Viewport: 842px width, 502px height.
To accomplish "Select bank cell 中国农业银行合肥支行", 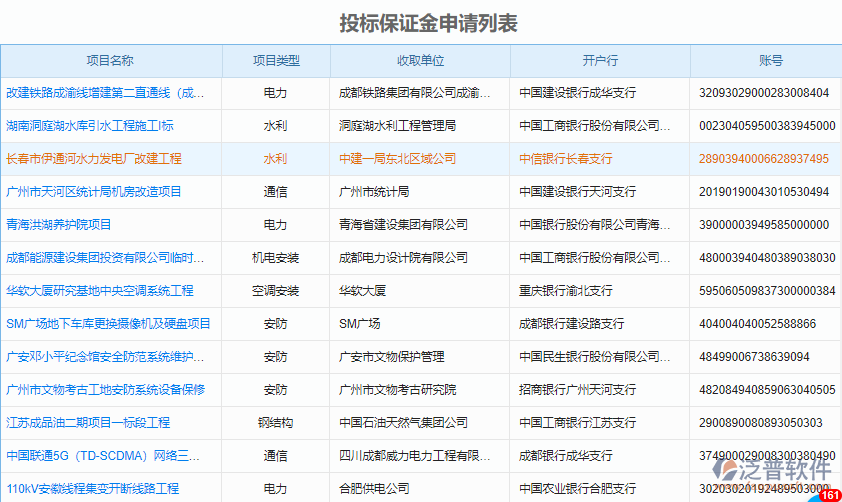I will pos(577,489).
